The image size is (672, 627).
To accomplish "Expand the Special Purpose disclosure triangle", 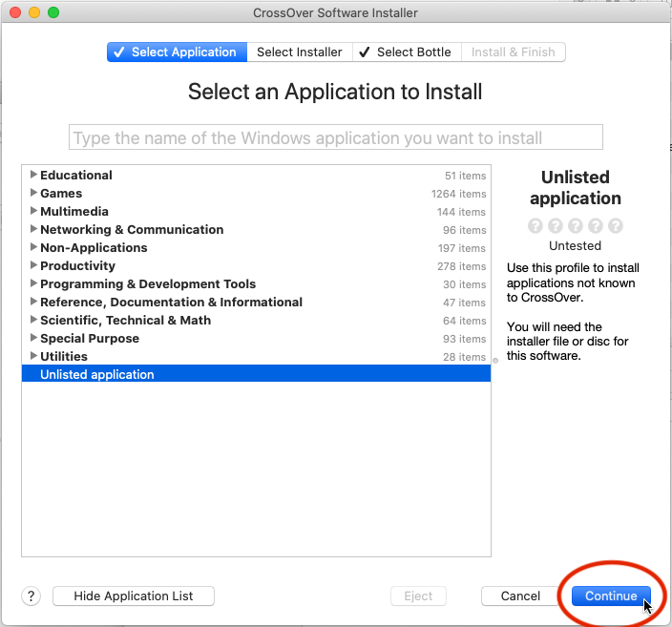I will [33, 337].
